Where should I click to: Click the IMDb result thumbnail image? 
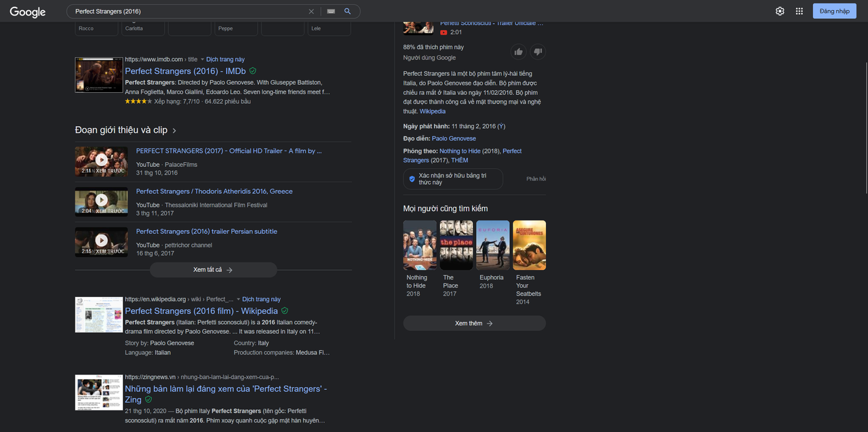click(x=99, y=75)
